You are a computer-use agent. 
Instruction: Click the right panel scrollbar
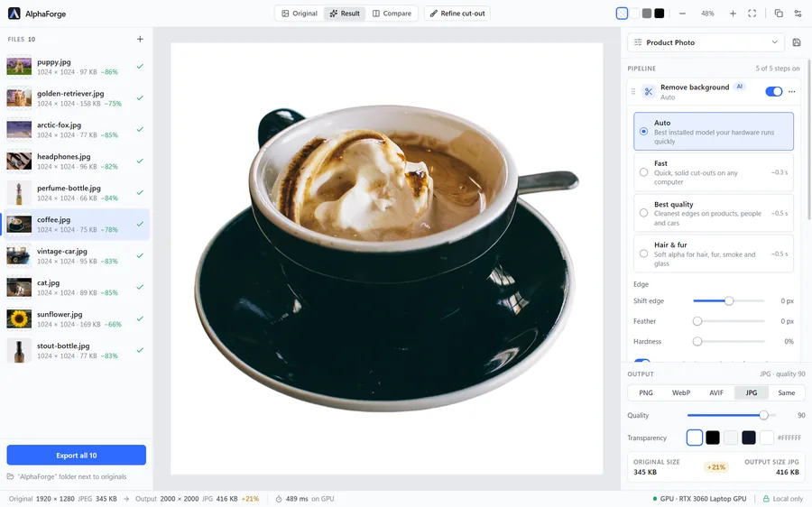(x=809, y=140)
